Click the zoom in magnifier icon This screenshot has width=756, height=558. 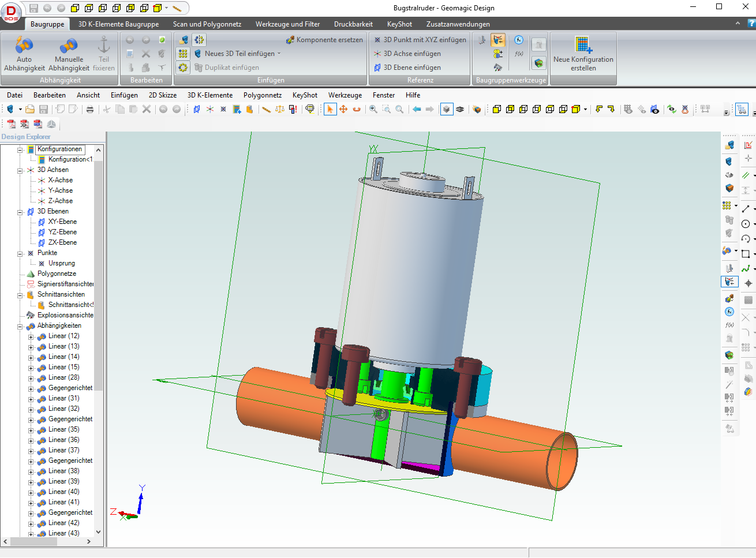(x=373, y=109)
